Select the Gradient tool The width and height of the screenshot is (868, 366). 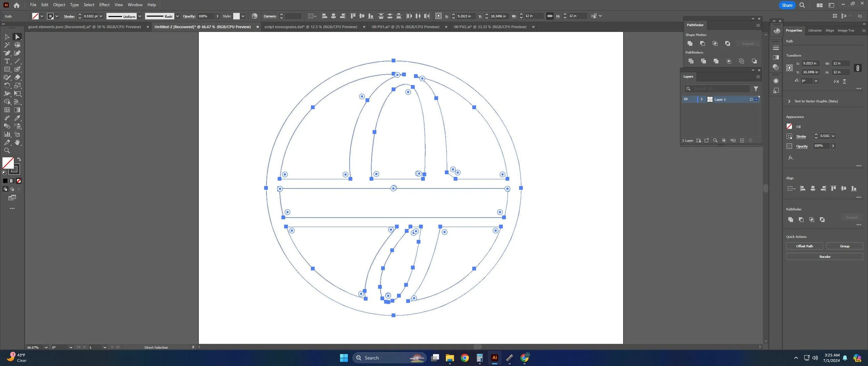coord(17,110)
